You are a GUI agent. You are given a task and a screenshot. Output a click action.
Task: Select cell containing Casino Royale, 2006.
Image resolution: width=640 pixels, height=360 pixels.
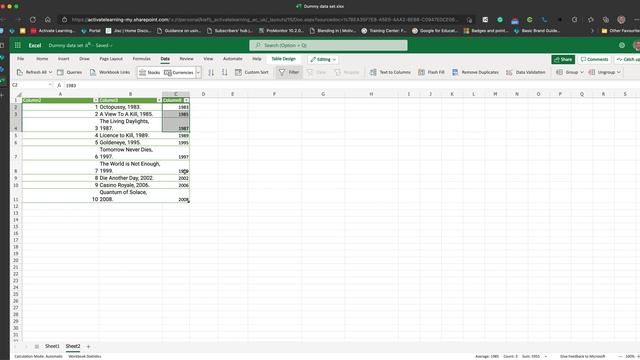[130, 185]
